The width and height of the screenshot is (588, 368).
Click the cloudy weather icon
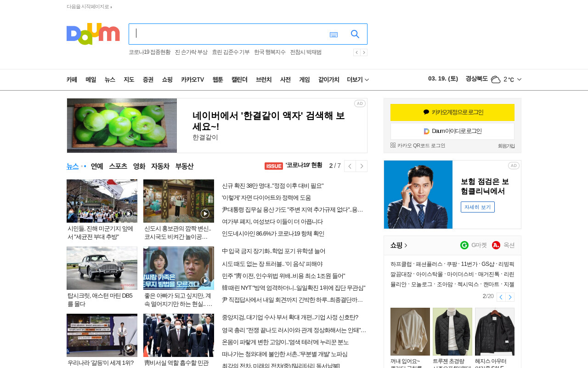496,80
